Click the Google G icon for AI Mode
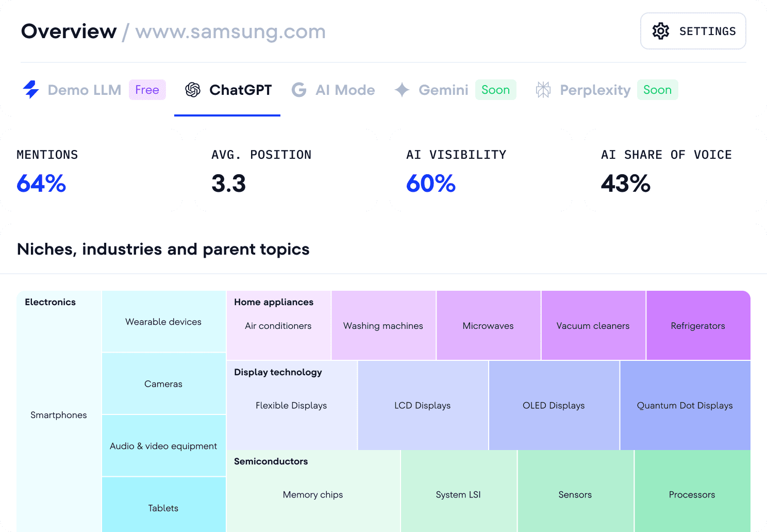The width and height of the screenshot is (767, 532). tap(299, 90)
